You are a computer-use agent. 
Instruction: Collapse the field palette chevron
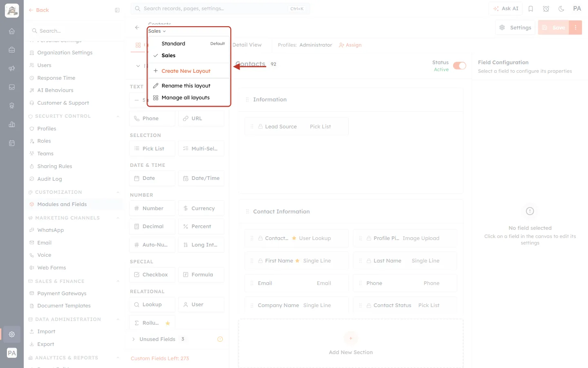click(x=138, y=66)
